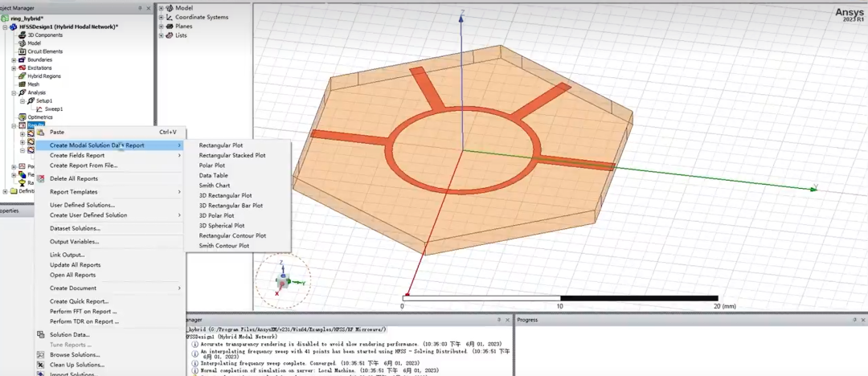Screen dimensions: 868x376
Task: Select the Mesh icon in project tree
Action: point(23,84)
